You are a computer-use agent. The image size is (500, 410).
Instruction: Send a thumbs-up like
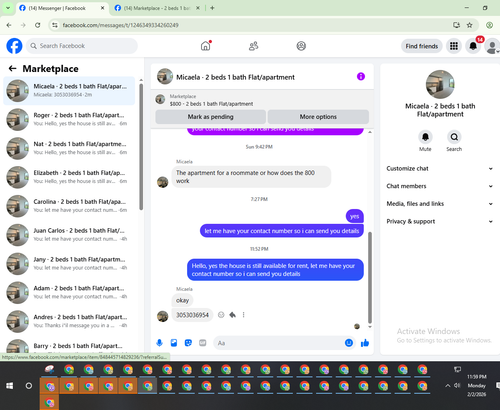click(x=365, y=343)
